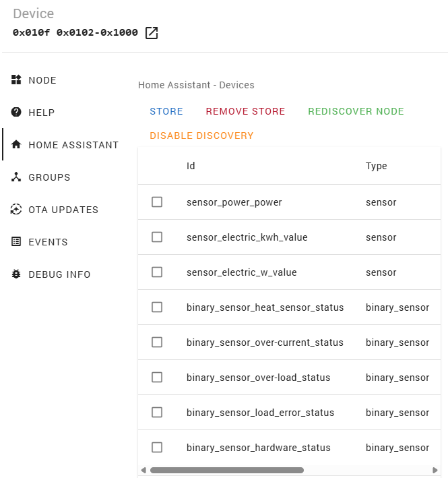Click the Node tab dashboard icon
This screenshot has width=448, height=478.
pyautogui.click(x=17, y=80)
